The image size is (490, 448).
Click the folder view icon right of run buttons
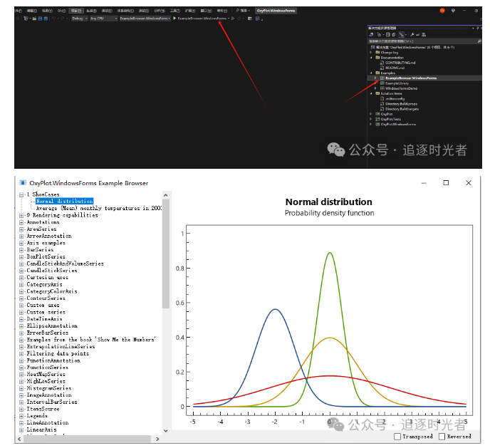coord(250,19)
